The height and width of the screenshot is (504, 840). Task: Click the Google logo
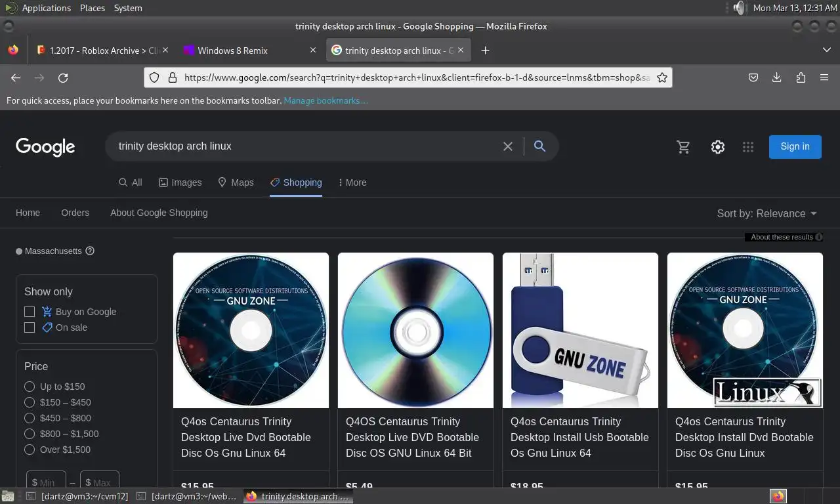[45, 147]
